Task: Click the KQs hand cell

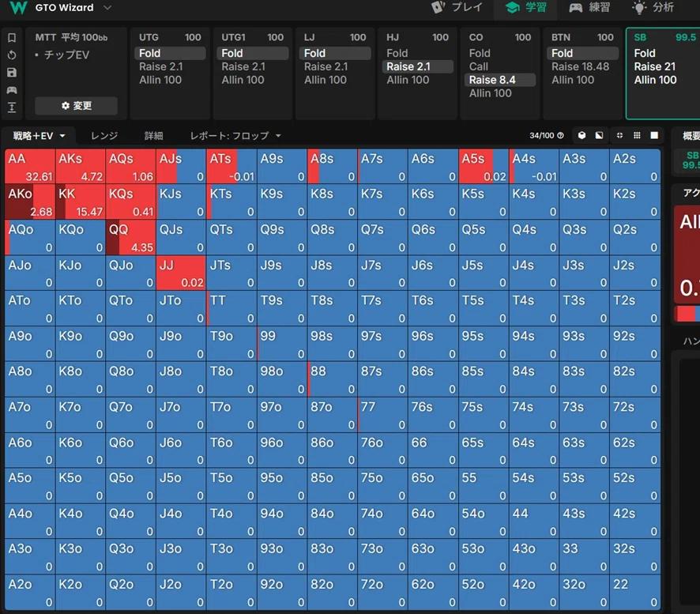Action: coord(131,202)
